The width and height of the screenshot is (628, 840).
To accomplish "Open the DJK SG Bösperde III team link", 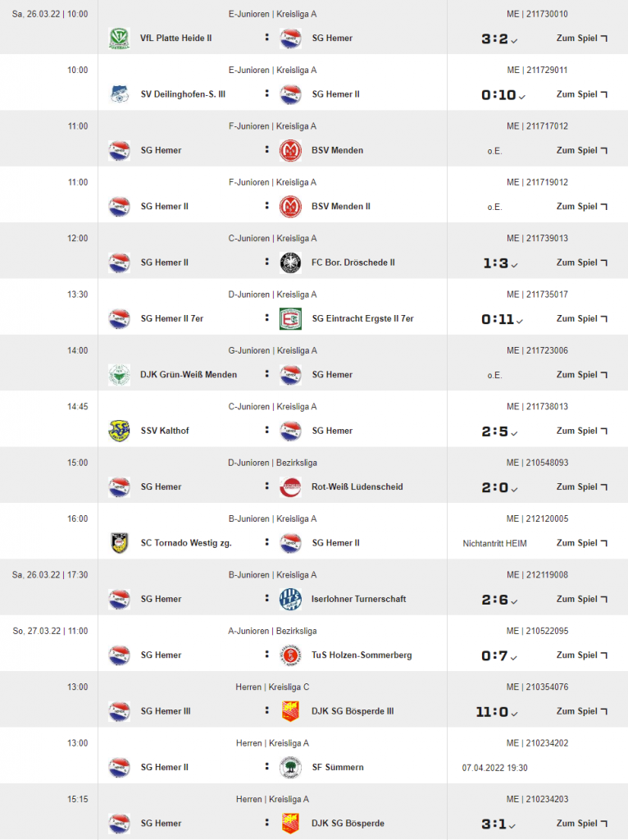I will pos(353,711).
